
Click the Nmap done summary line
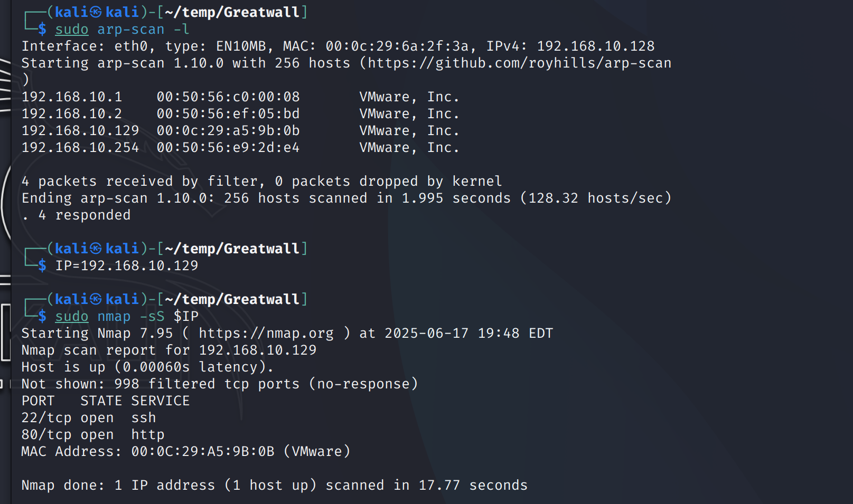pos(275,486)
